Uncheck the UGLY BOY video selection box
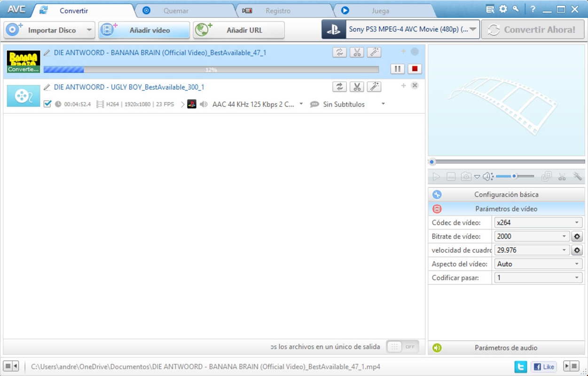This screenshot has height=376, width=588. click(x=47, y=104)
